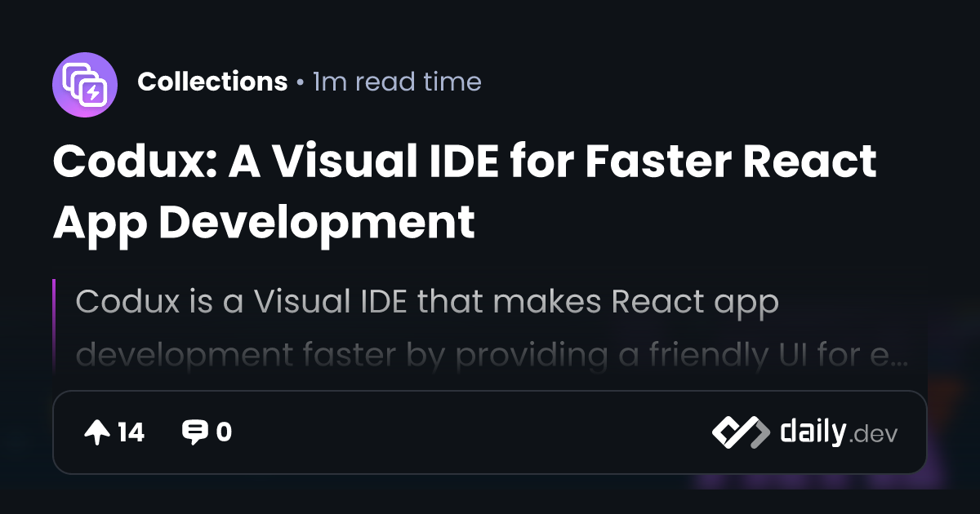
Task: Open comments via speech bubble icon
Action: pos(194,432)
